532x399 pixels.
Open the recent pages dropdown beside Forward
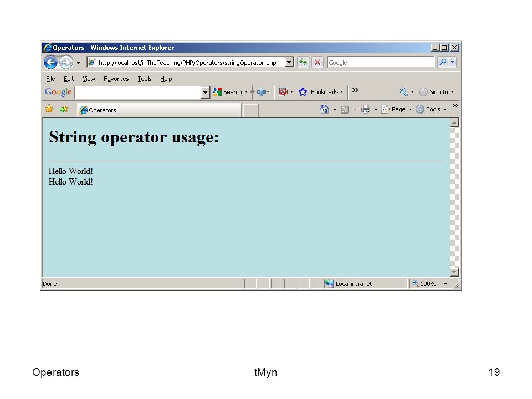pyautogui.click(x=78, y=63)
